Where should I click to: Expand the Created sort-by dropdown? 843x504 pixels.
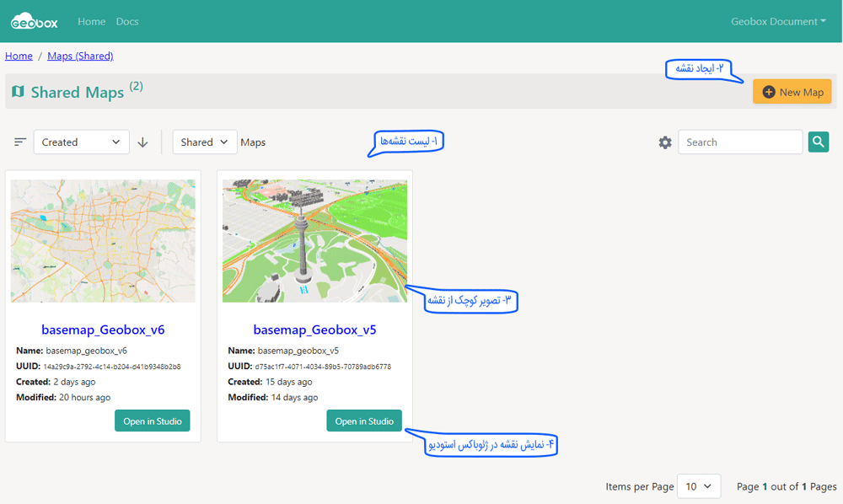point(81,142)
